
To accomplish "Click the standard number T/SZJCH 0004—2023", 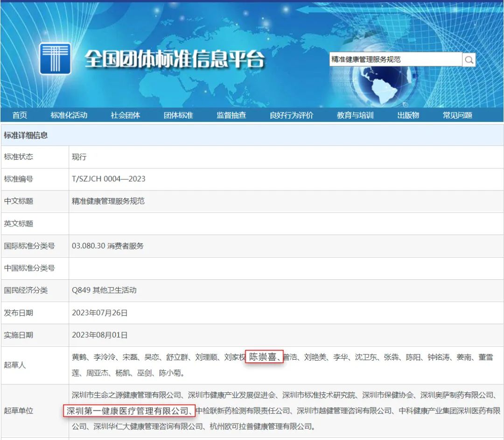I will (x=108, y=179).
